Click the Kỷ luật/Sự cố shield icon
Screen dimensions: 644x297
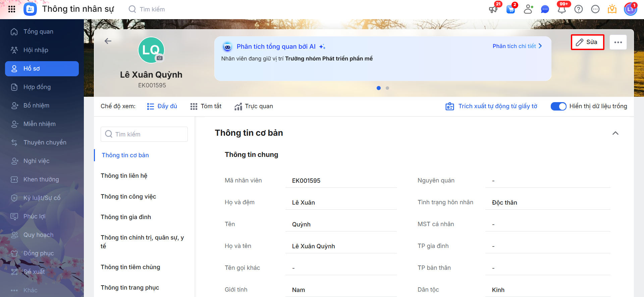pos(14,198)
